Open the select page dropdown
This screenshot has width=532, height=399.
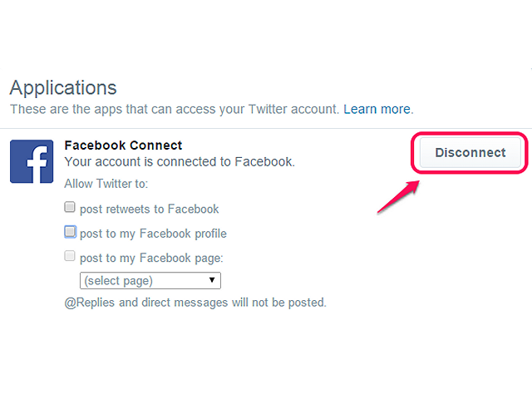150,281
